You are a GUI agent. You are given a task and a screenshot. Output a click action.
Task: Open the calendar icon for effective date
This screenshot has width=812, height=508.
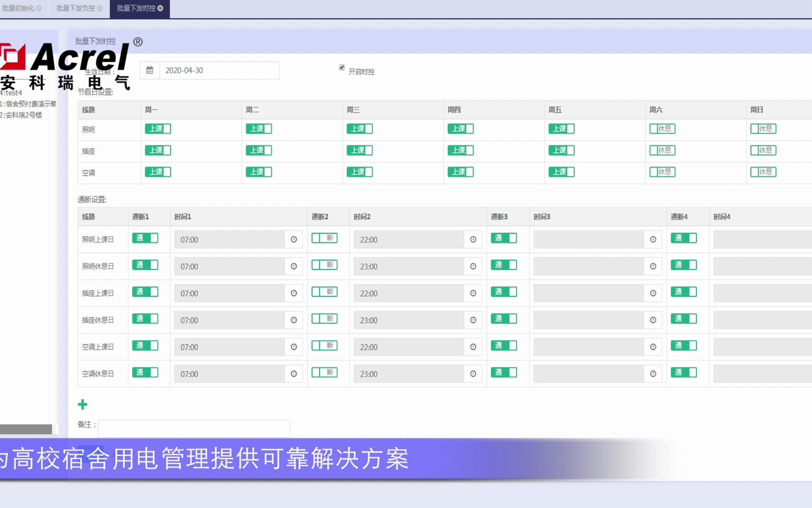[x=149, y=71]
